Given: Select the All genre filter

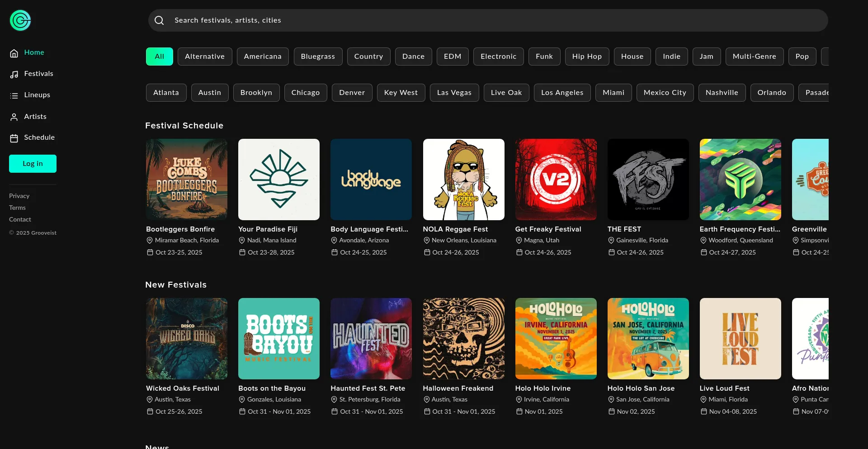Looking at the screenshot, I should (159, 57).
